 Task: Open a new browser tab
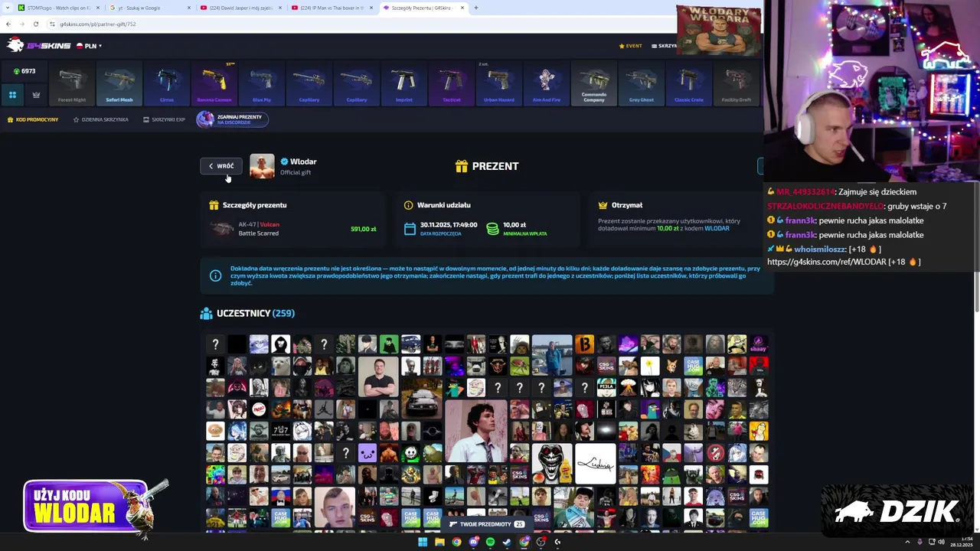pos(476,8)
